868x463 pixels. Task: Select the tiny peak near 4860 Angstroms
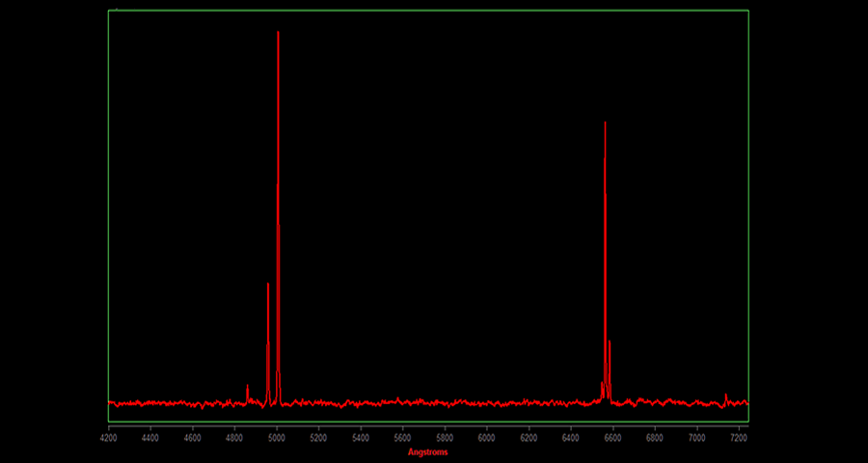point(248,386)
